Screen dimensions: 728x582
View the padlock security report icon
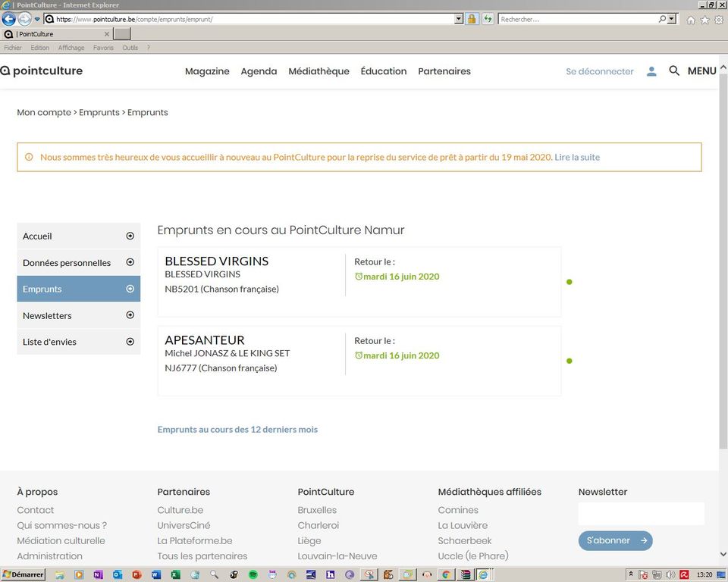(472, 19)
